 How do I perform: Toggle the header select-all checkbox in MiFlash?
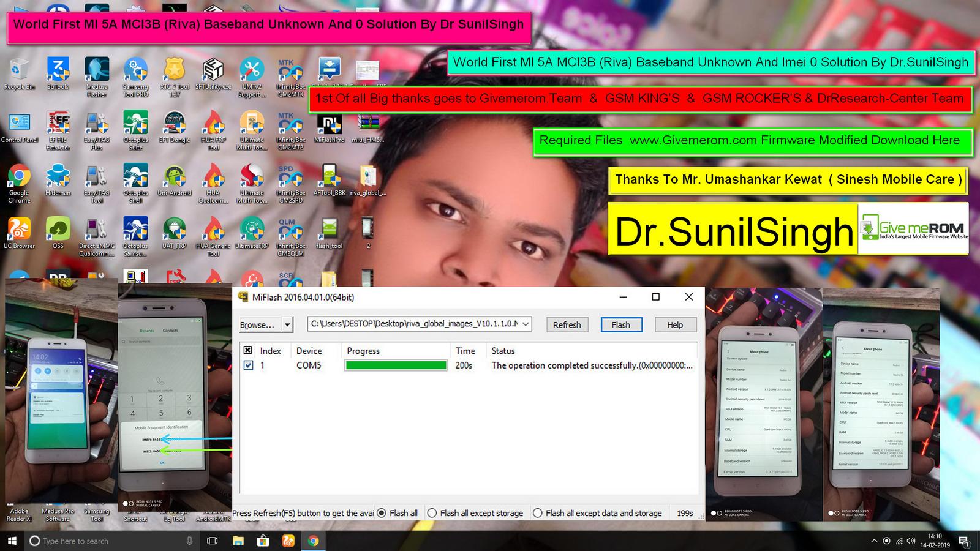pos(247,350)
